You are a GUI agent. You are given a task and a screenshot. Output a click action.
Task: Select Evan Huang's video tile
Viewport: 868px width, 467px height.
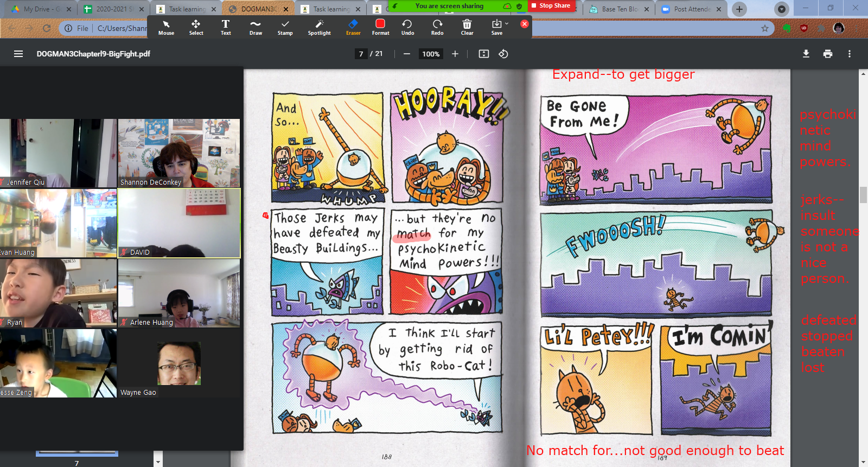pos(58,223)
